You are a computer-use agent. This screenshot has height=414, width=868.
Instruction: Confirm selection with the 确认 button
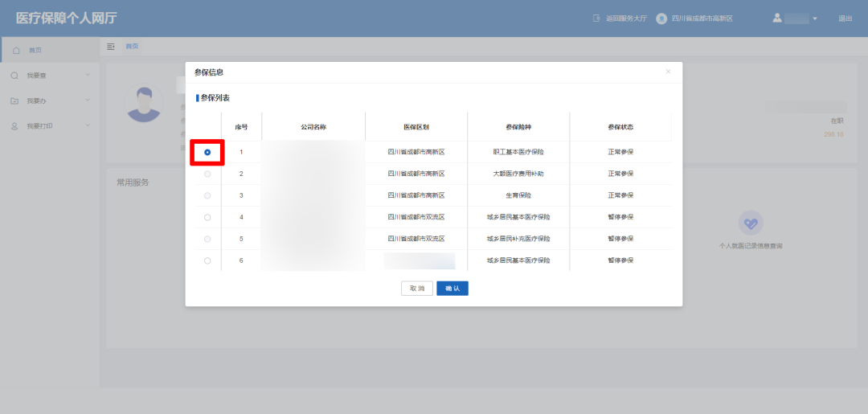coord(452,289)
